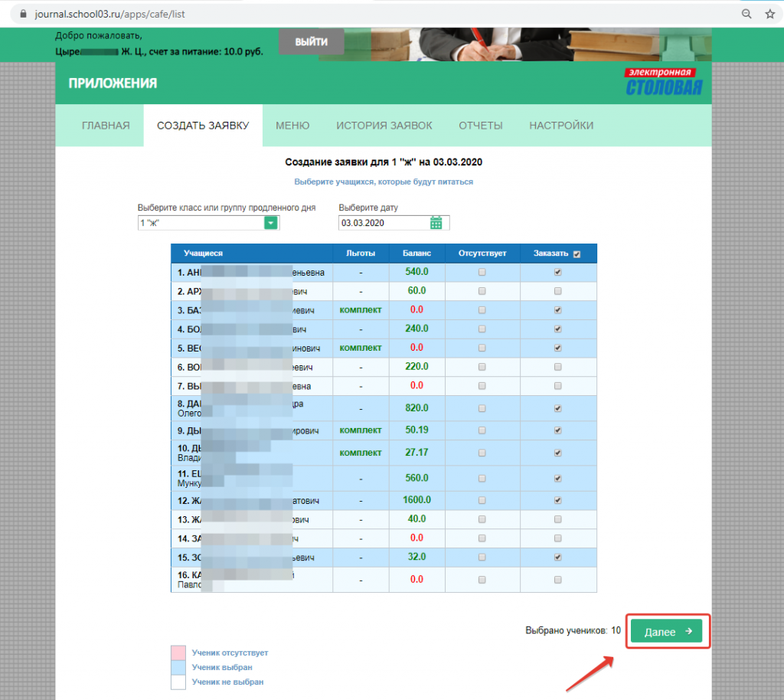
Task: Open the class selection dropdown showing 1 'ж'
Action: click(269, 222)
